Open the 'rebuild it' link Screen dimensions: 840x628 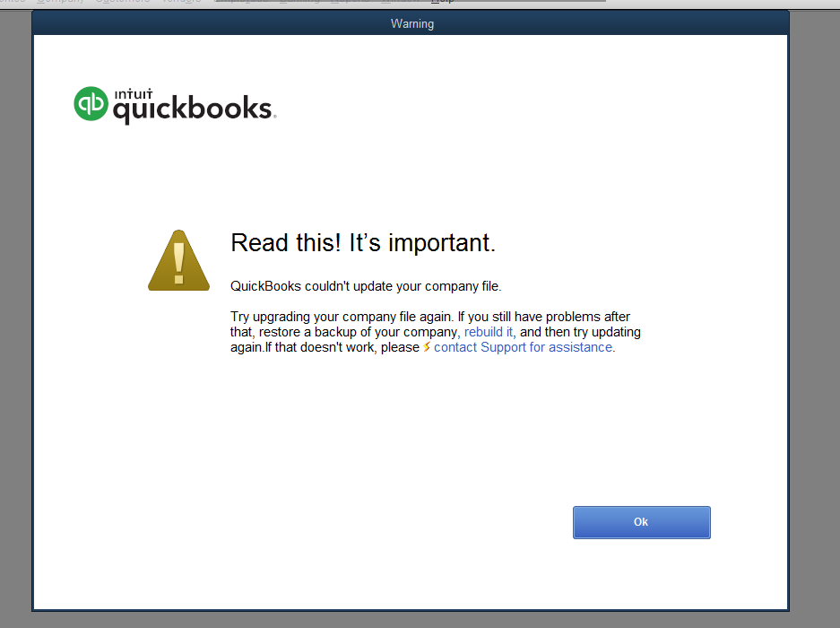(488, 332)
